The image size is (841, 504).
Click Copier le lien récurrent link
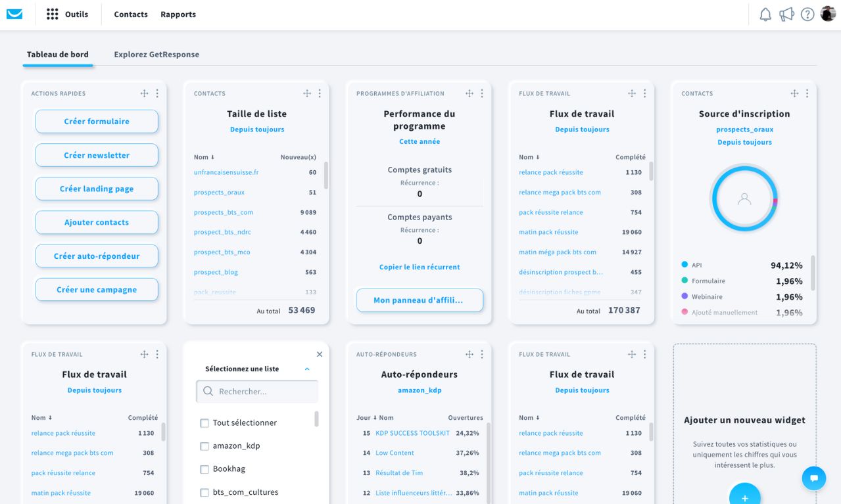pyautogui.click(x=420, y=267)
